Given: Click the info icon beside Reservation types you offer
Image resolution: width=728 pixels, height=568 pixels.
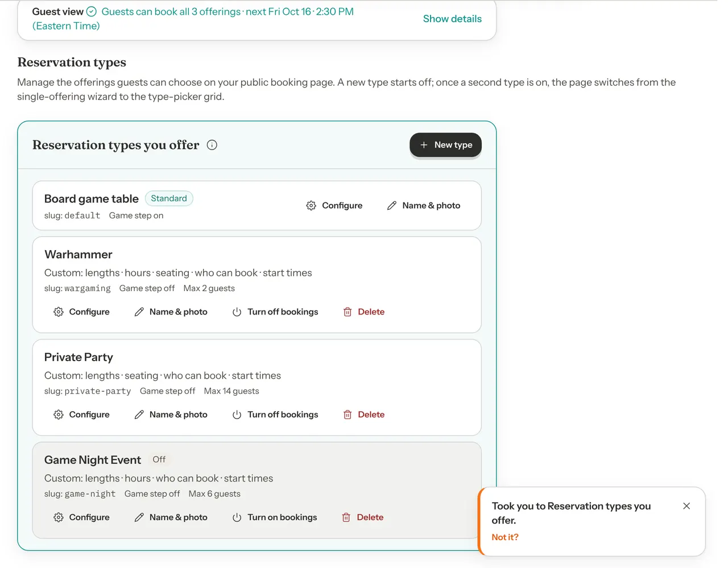Looking at the screenshot, I should (212, 145).
